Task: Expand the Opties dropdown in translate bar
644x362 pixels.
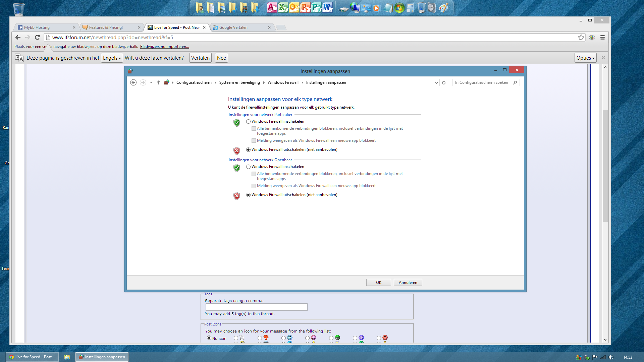Action: click(585, 58)
